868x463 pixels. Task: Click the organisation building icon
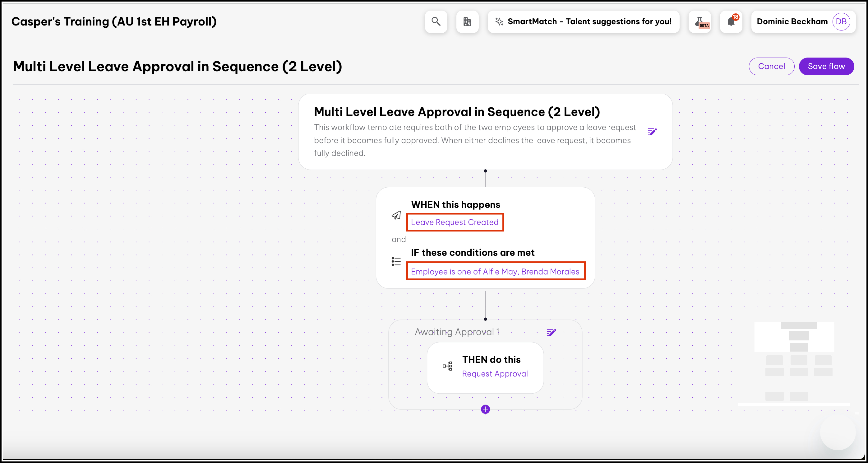click(467, 21)
